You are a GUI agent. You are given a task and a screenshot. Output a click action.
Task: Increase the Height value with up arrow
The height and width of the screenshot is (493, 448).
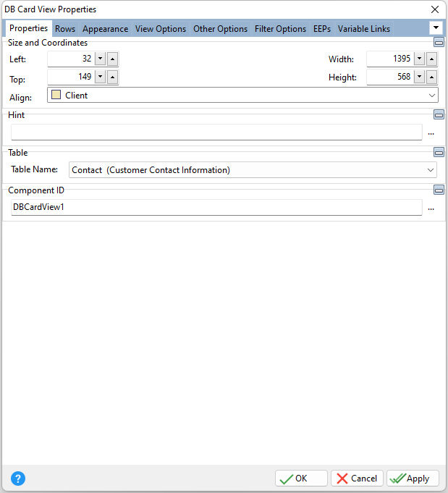point(431,77)
